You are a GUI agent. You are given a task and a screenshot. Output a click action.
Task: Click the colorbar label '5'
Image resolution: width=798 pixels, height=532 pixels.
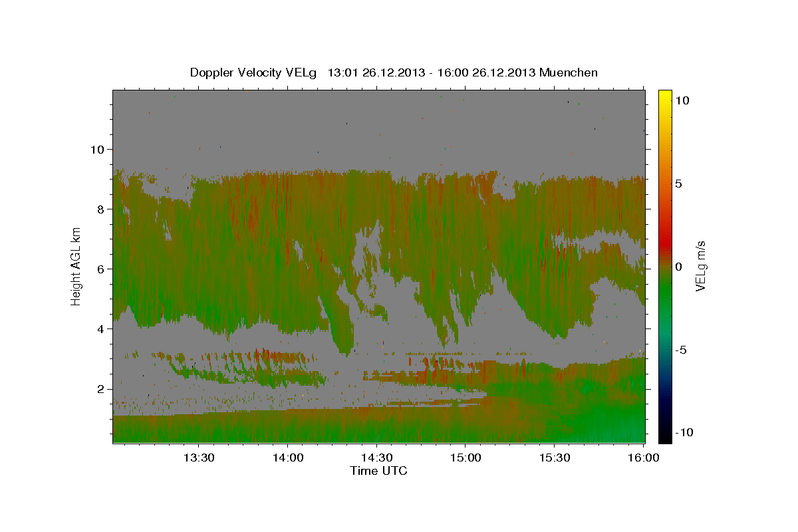(679, 183)
